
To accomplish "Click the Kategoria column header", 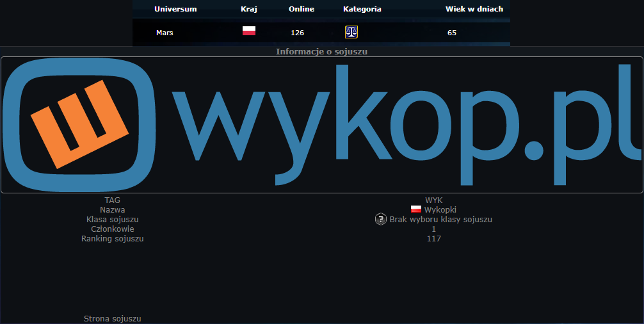I will pos(362,9).
